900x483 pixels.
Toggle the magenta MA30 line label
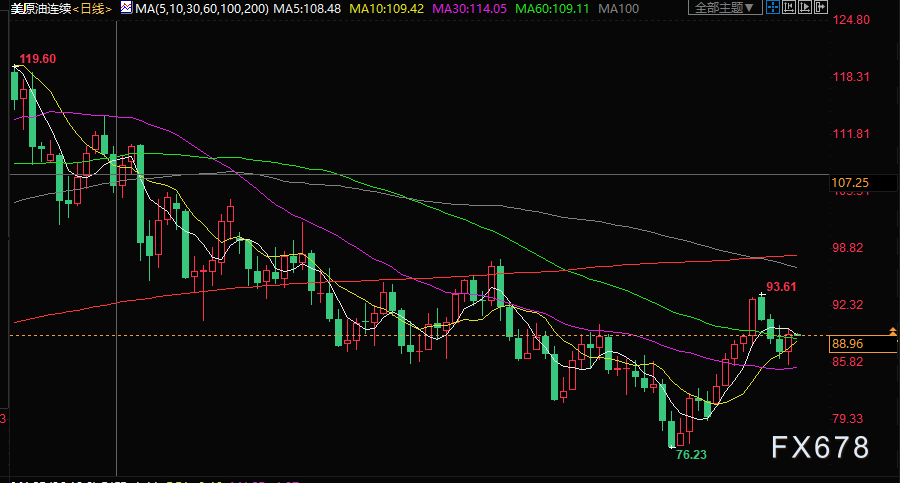[x=472, y=8]
